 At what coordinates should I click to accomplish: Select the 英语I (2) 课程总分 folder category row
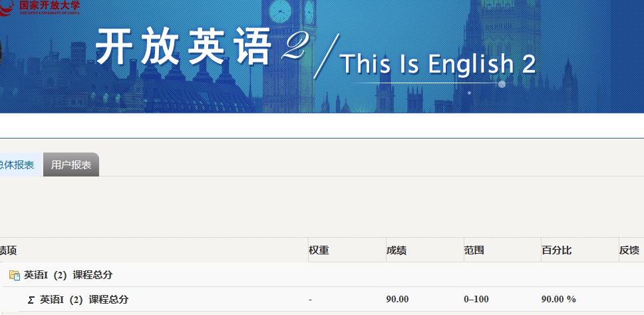323,274
